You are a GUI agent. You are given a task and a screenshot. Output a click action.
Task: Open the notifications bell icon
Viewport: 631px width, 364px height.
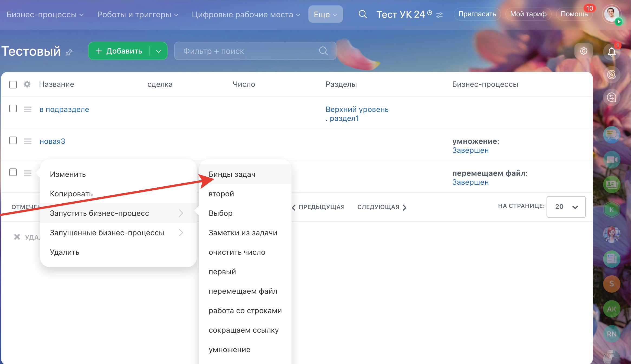tap(611, 51)
